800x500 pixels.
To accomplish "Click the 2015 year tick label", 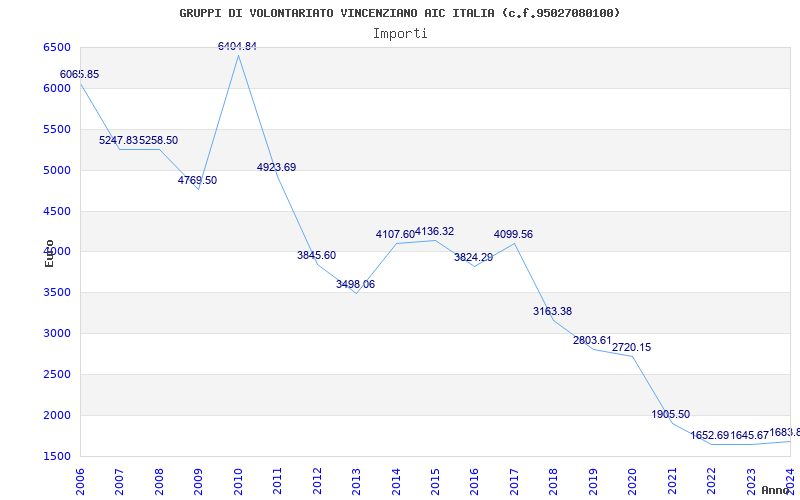I will point(435,482).
